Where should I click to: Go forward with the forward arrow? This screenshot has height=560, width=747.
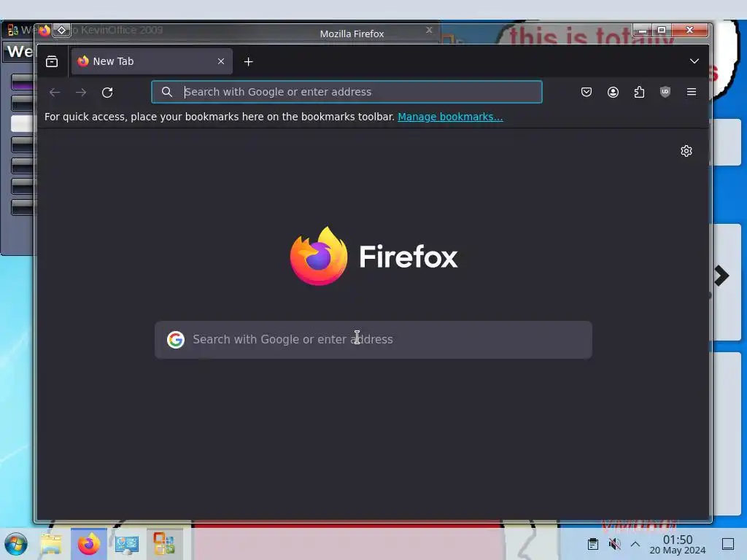click(81, 93)
